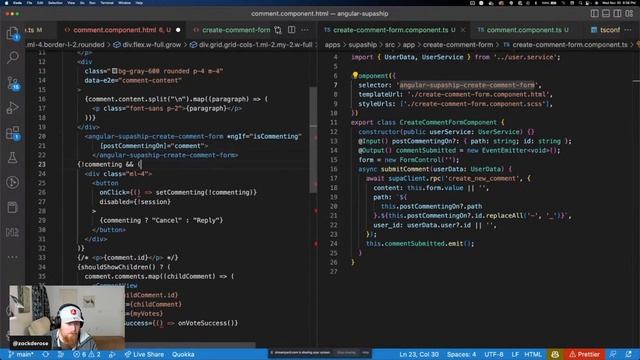Screen dimensions: 640x360
Task: Click the Quokka status bar item
Action: [183, 354]
